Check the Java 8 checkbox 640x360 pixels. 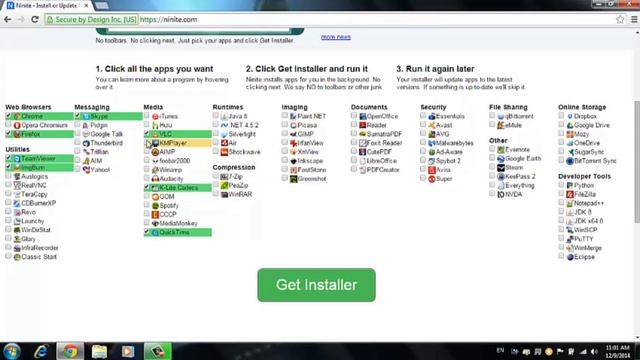coord(216,116)
